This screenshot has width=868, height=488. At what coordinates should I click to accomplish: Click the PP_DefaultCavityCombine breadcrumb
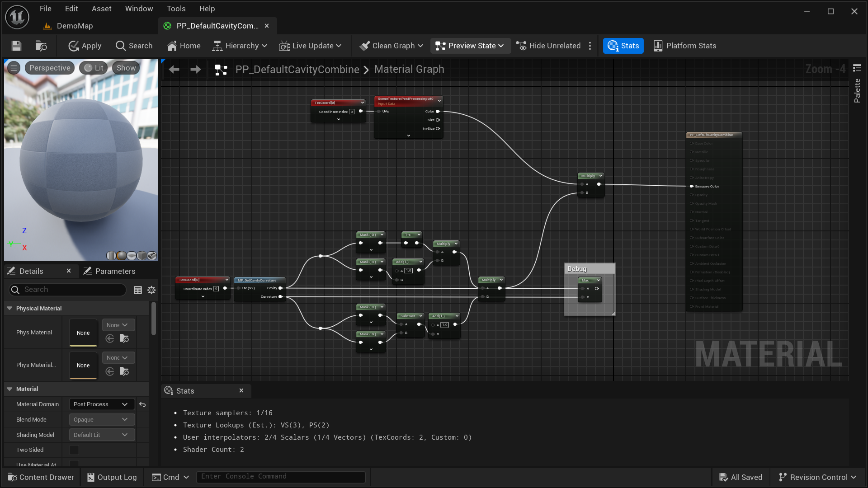click(297, 69)
